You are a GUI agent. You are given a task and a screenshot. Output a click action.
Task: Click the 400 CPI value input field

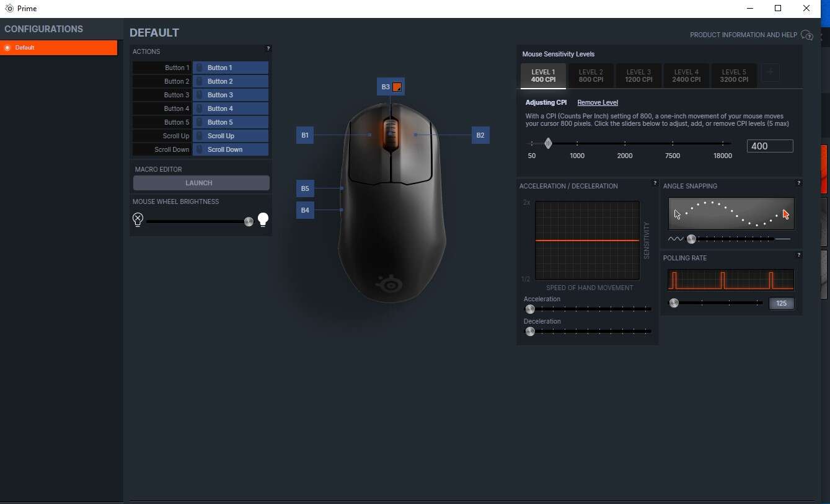click(770, 146)
